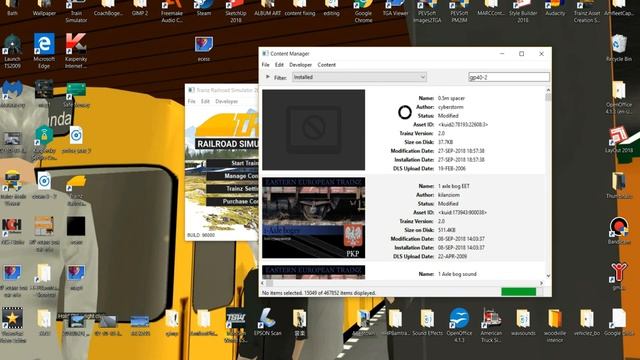The height and width of the screenshot is (360, 640).
Task: Click the '1 Axle bog sound' name text
Action: (x=457, y=274)
